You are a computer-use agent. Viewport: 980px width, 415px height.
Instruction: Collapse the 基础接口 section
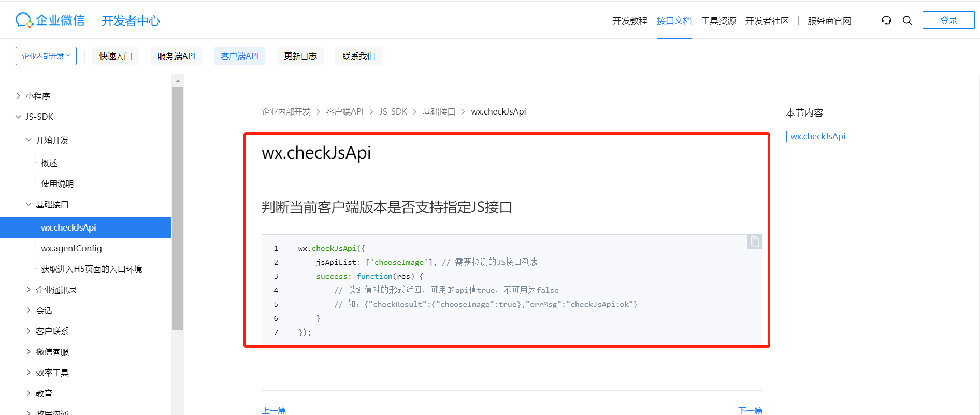(x=28, y=204)
